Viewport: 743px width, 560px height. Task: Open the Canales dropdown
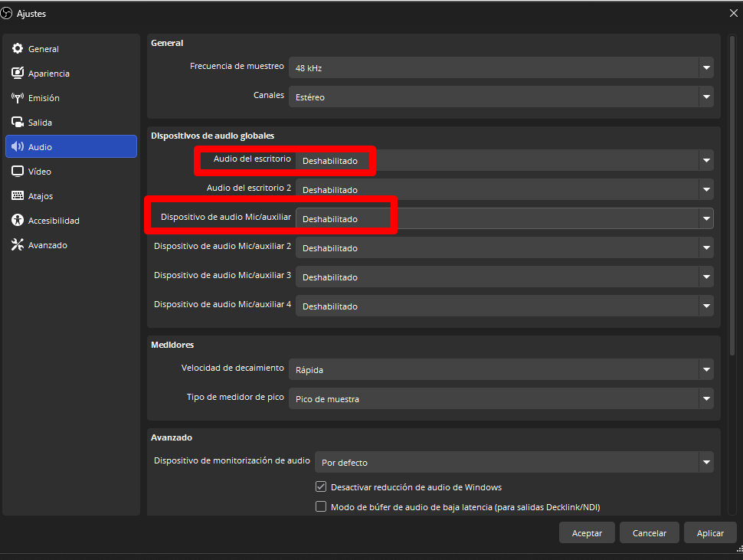(x=705, y=97)
